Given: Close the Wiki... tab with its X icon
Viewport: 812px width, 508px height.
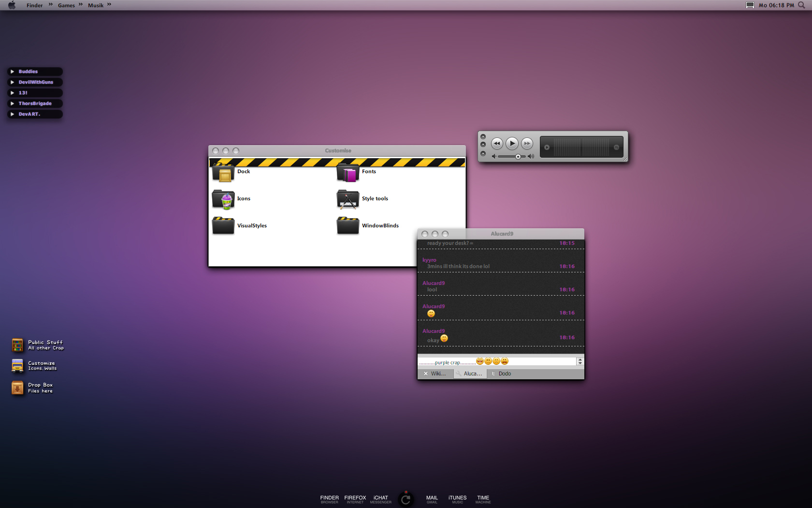Looking at the screenshot, I should 426,374.
